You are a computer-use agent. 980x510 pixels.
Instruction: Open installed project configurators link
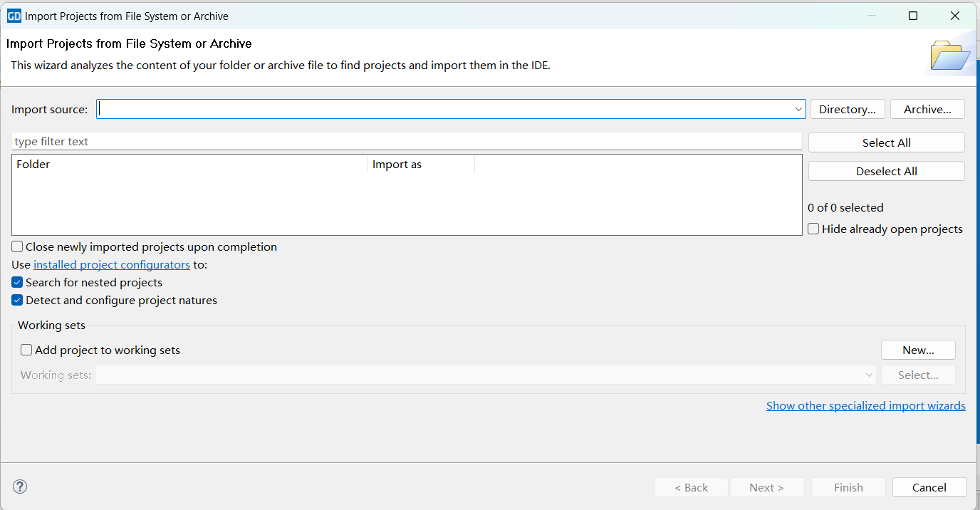tap(112, 265)
